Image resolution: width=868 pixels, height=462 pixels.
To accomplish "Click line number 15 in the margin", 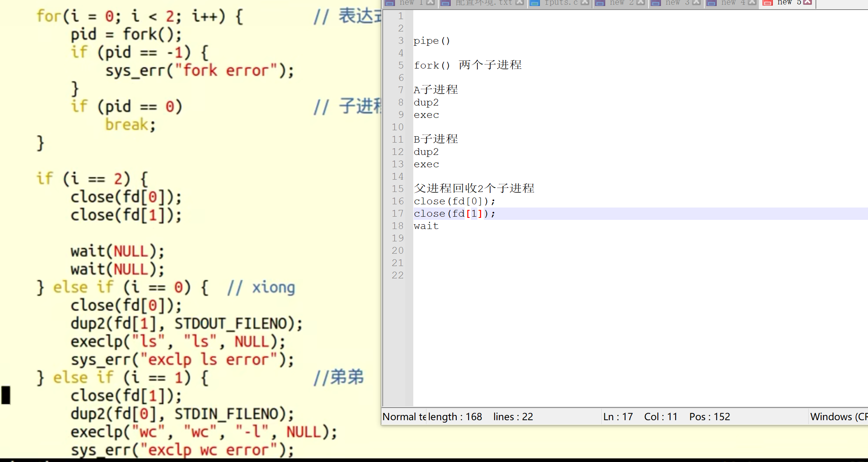I will point(397,189).
